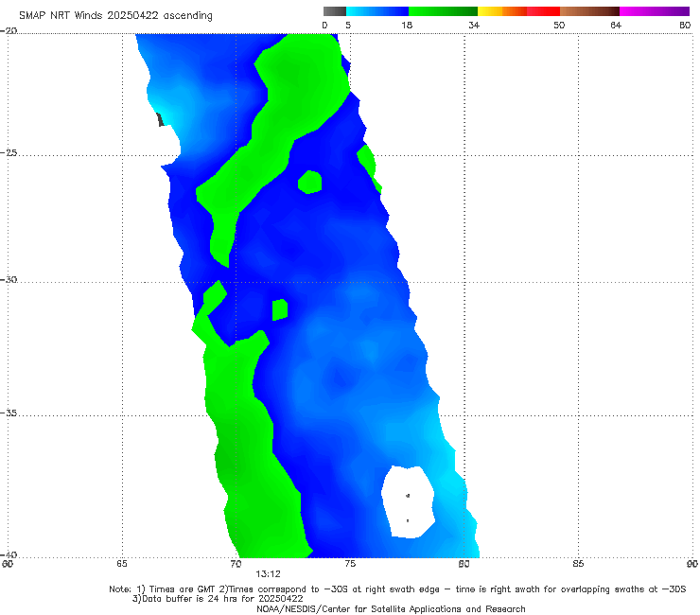Click the small round green wind patch near 25S
The height and width of the screenshot is (615, 700).
coord(310,182)
